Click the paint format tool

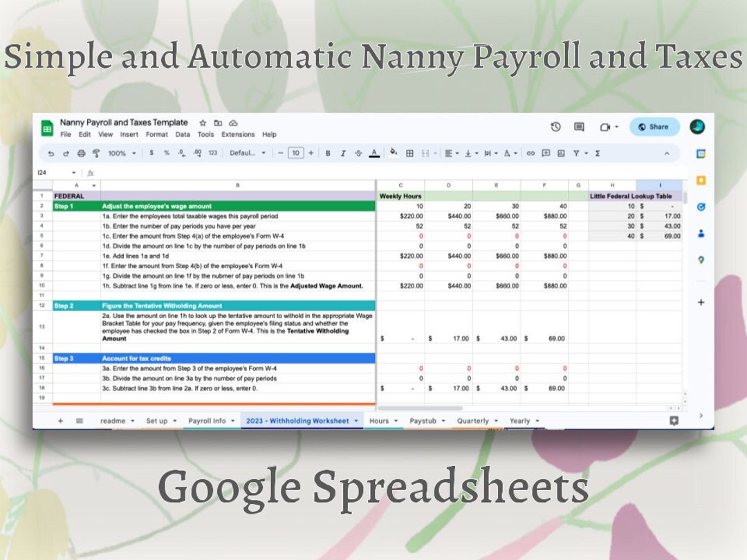[95, 153]
